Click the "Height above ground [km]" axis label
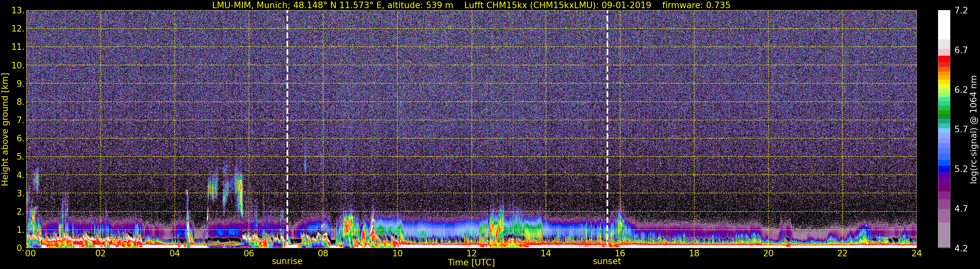 pos(5,130)
